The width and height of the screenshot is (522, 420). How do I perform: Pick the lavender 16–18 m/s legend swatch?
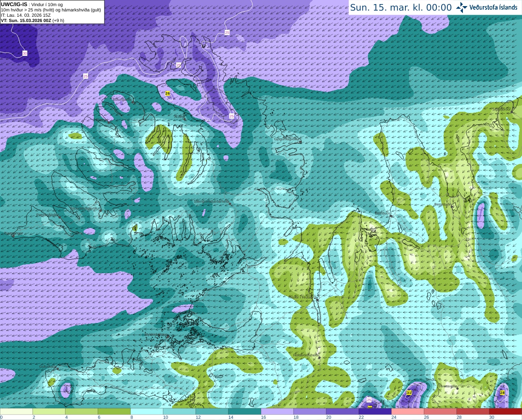pyautogui.click(x=277, y=411)
